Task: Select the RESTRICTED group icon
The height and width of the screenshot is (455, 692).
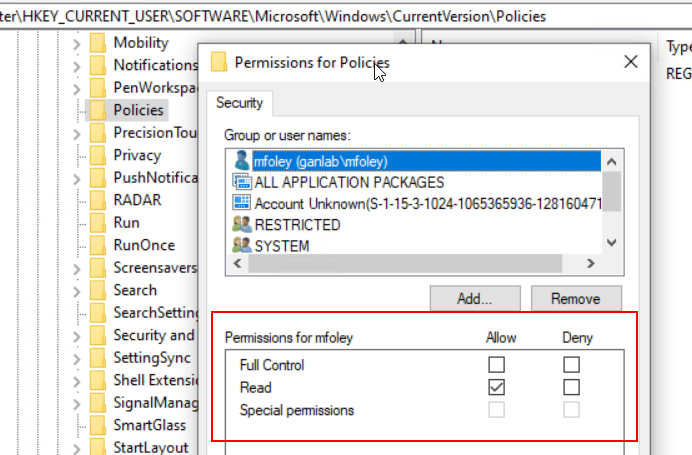Action: tap(241, 225)
